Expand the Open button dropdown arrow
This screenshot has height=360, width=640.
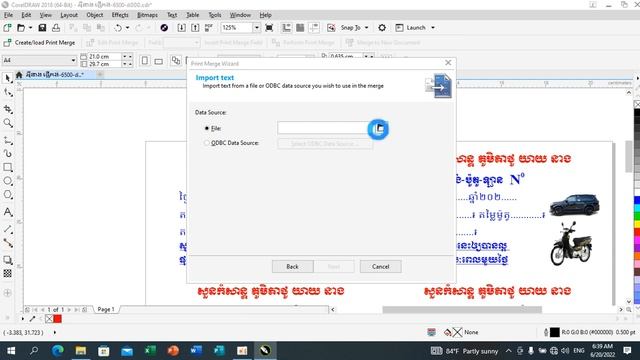click(x=30, y=28)
